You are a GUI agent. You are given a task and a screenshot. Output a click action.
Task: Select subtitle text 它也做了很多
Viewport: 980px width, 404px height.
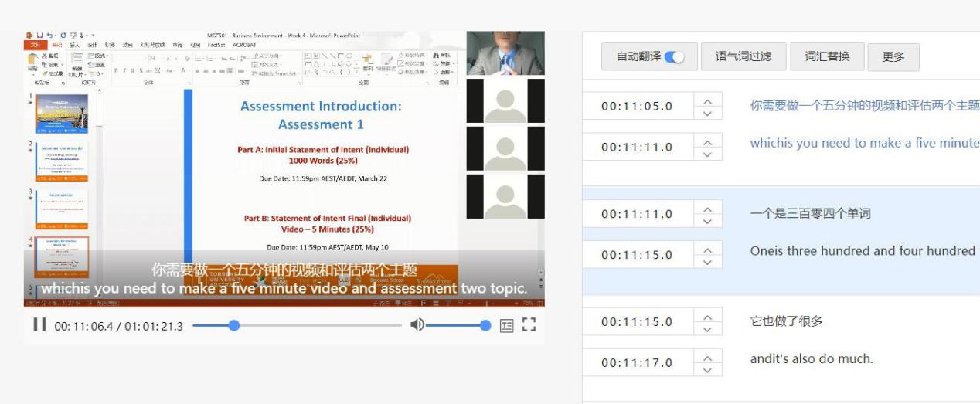(786, 321)
